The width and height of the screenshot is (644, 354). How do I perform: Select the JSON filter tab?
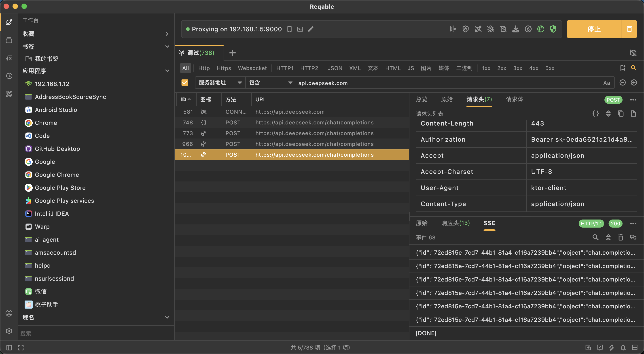tap(335, 68)
